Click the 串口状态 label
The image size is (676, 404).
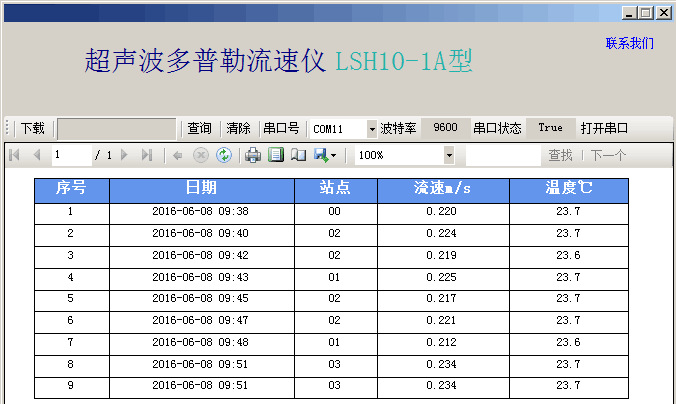coord(497,128)
